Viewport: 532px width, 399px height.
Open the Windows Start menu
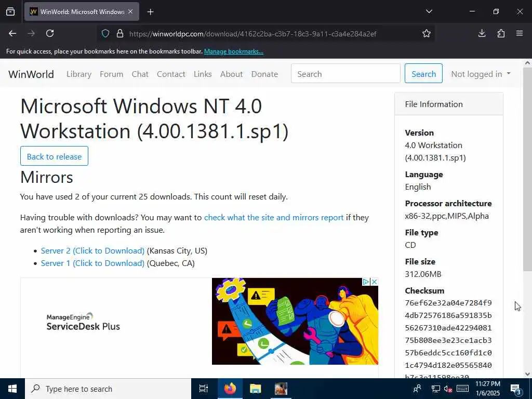[12, 389]
